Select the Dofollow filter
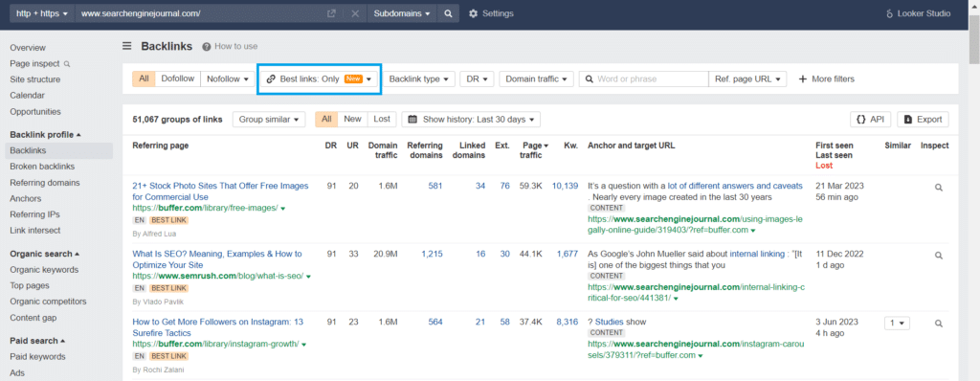The height and width of the screenshot is (381, 980). click(178, 78)
